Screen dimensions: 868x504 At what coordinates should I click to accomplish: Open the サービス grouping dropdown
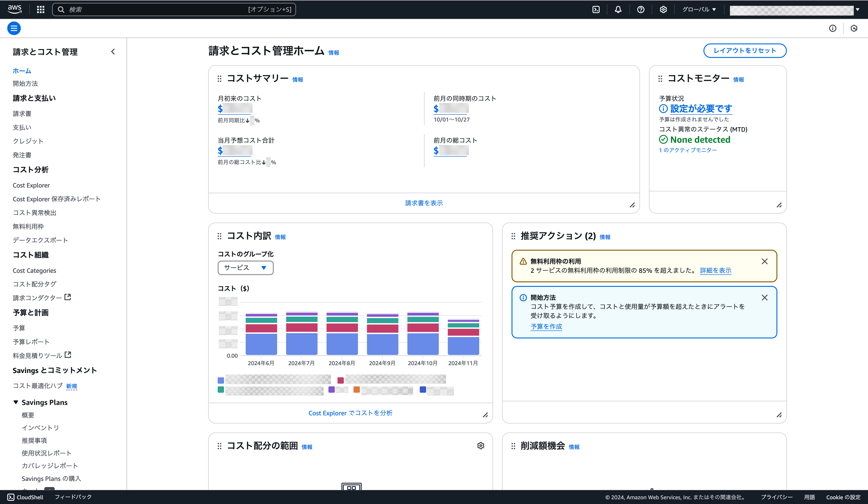[245, 268]
